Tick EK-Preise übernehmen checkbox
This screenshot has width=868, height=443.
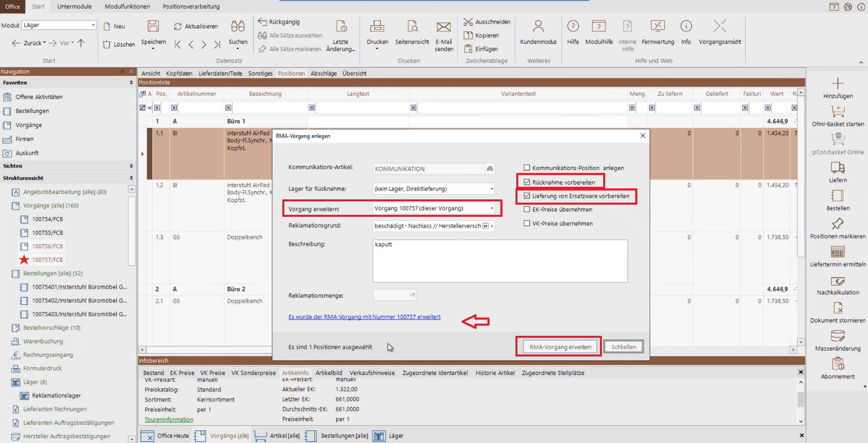pyautogui.click(x=527, y=210)
